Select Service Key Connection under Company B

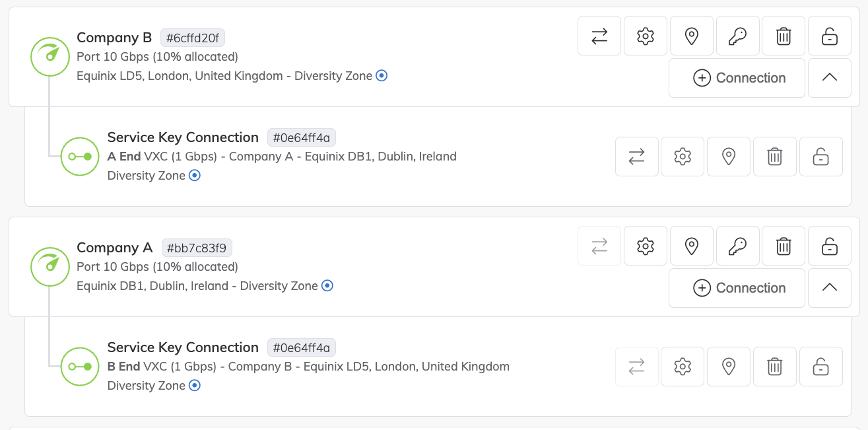(183, 137)
